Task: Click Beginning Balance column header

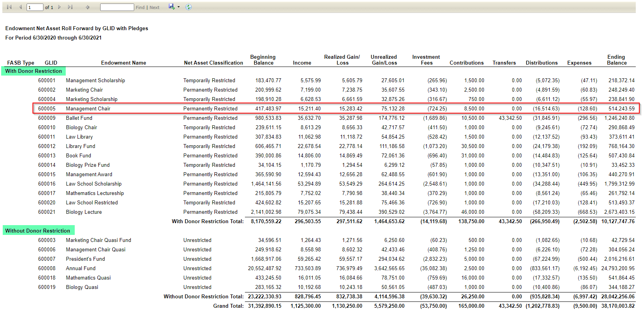Action: 263,60
